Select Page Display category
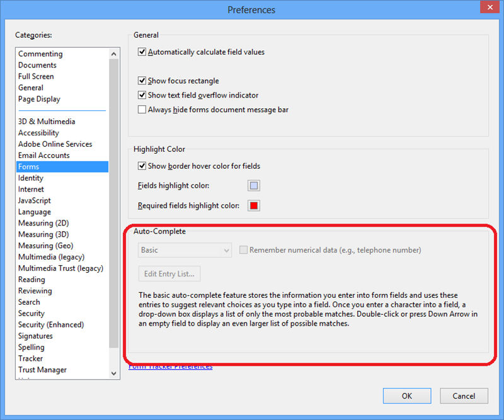 [39, 99]
